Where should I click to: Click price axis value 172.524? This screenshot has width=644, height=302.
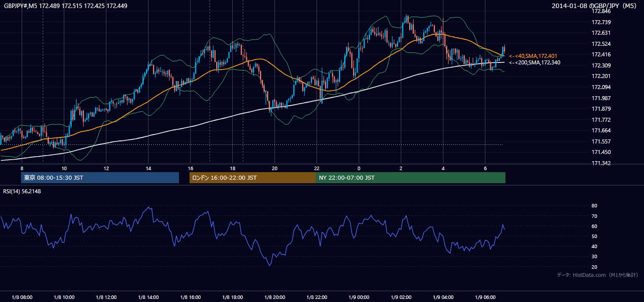(601, 44)
